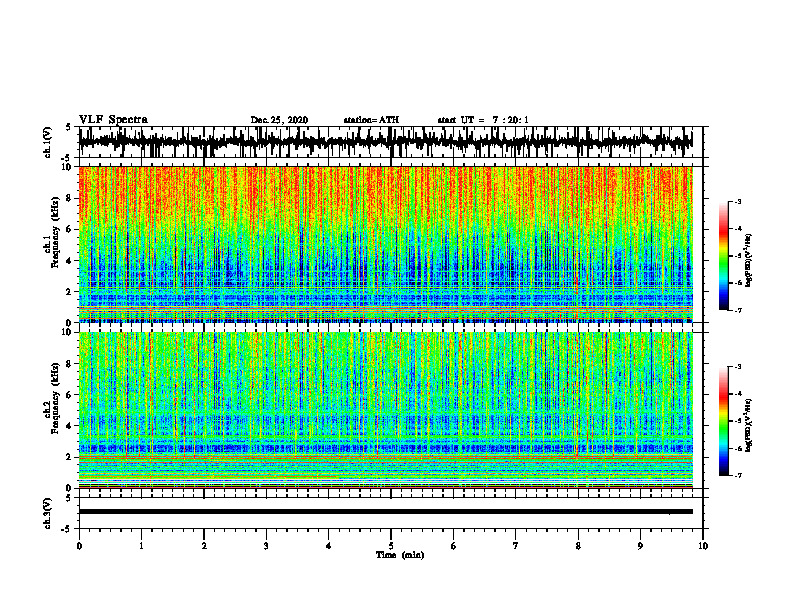792x612 pixels.
Task: Click the '-3' label on ch.2 colorbar
Action: tap(737, 367)
